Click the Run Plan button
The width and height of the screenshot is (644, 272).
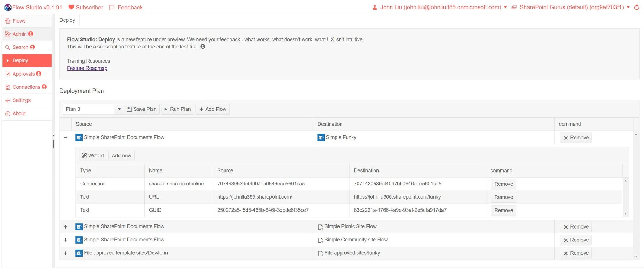[x=177, y=109]
